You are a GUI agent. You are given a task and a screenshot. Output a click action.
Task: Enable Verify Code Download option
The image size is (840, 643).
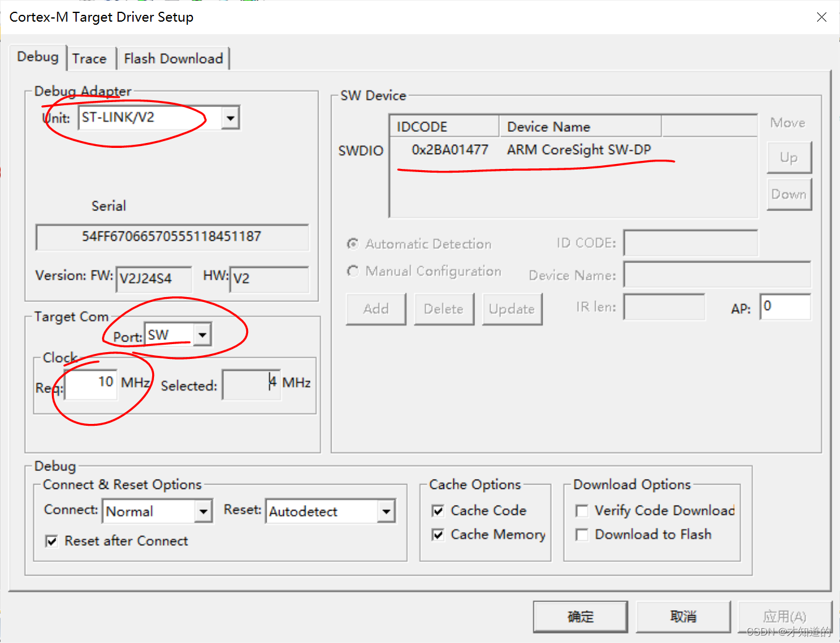(x=581, y=511)
